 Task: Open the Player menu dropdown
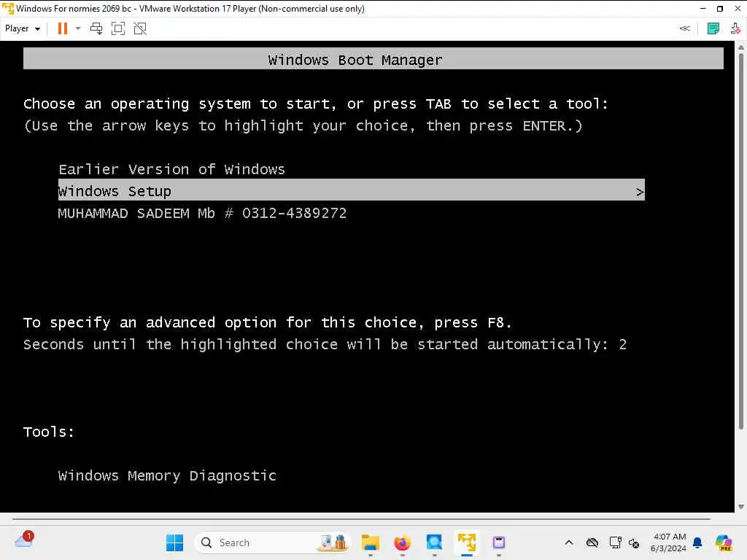click(23, 28)
